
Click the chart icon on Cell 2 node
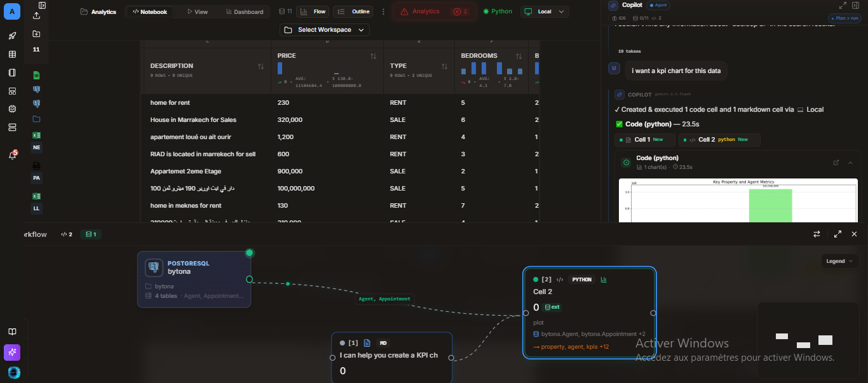603,279
